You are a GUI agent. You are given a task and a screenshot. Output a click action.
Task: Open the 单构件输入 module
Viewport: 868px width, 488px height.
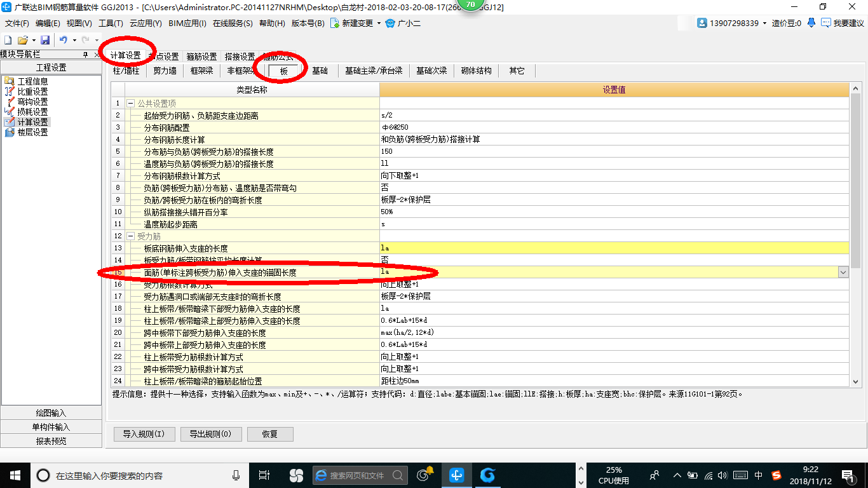pyautogui.click(x=51, y=427)
